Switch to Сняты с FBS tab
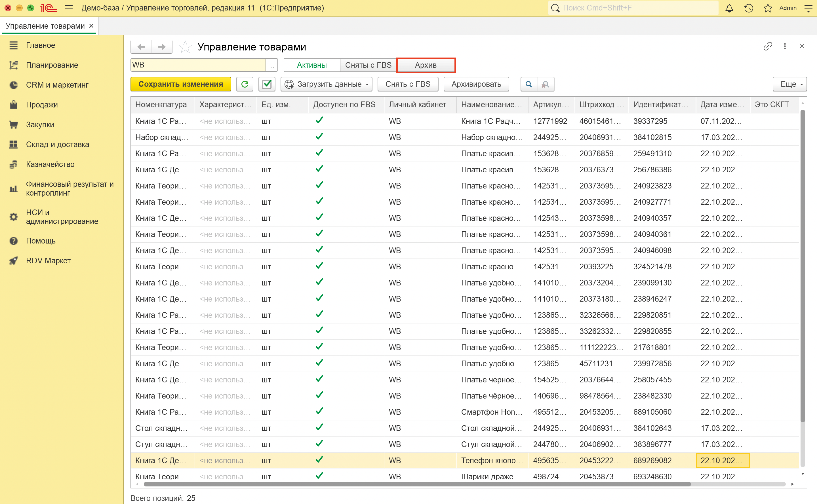 point(368,65)
